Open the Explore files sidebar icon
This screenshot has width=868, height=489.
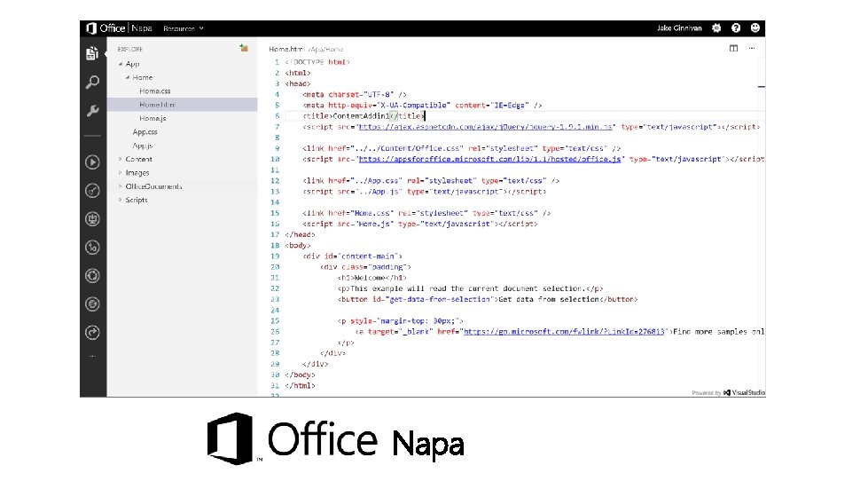point(92,54)
